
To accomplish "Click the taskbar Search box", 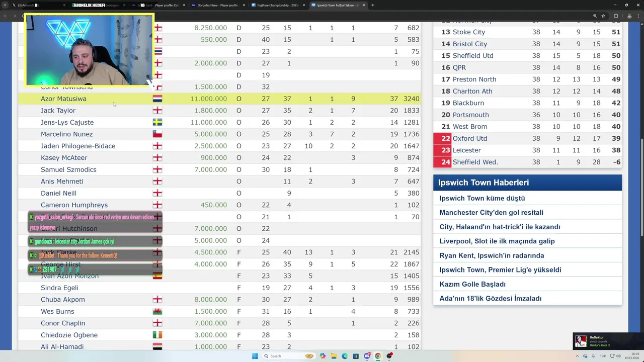I will [x=289, y=356].
